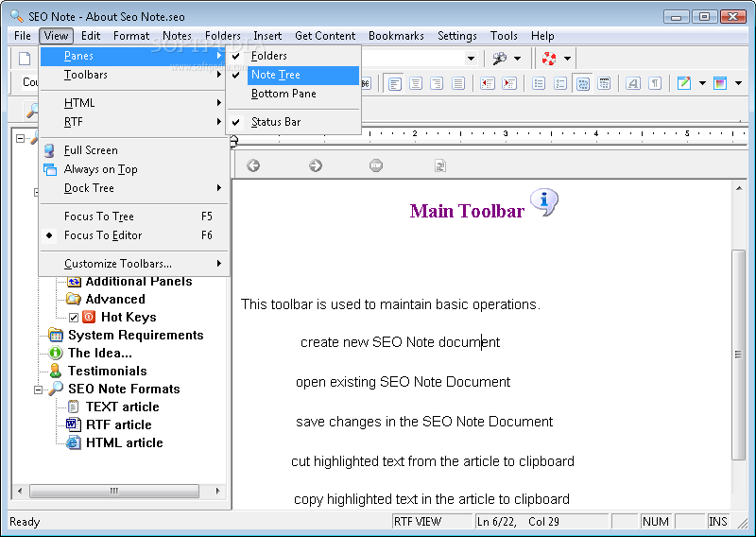Screen dimensions: 756x537
Task: Select Additional Panels tree item
Action: (139, 282)
